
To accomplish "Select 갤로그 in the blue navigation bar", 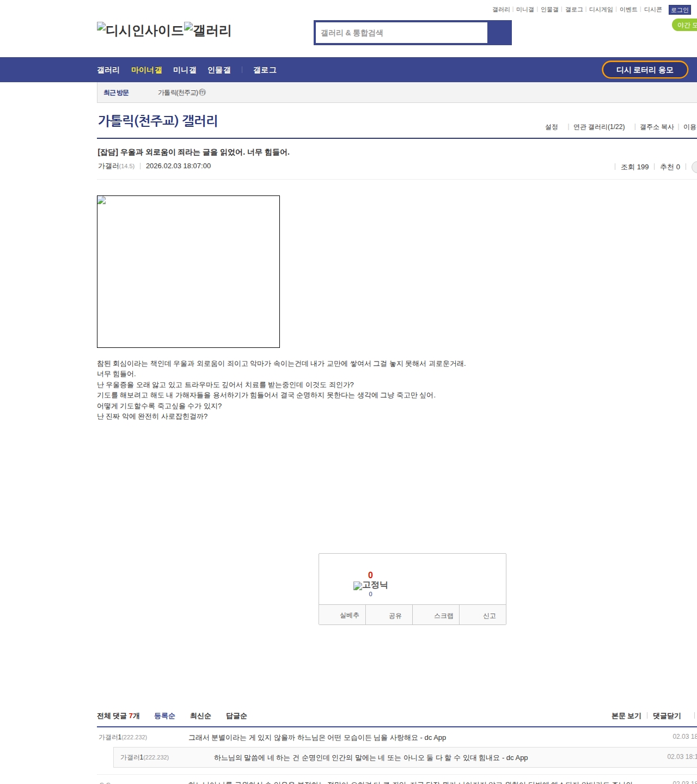I will tap(265, 70).
